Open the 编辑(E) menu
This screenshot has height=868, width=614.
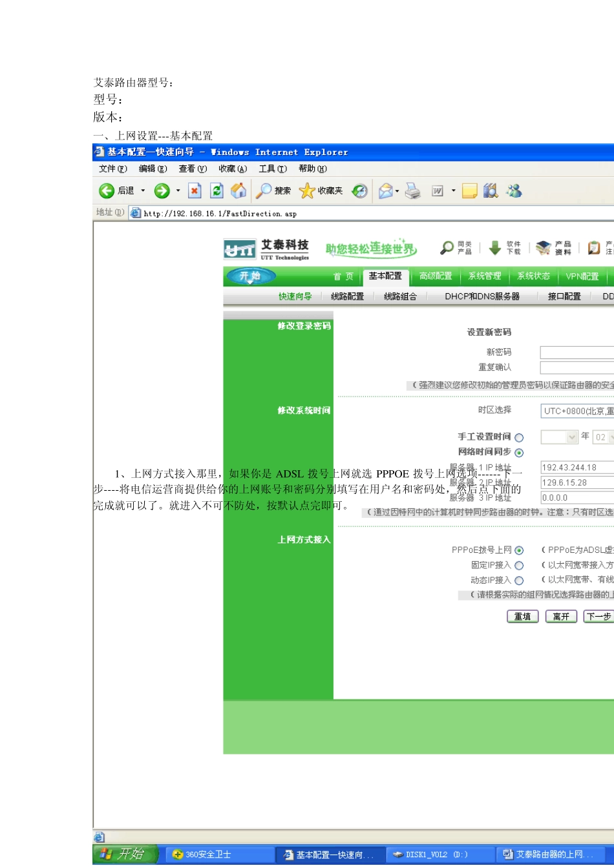point(153,169)
